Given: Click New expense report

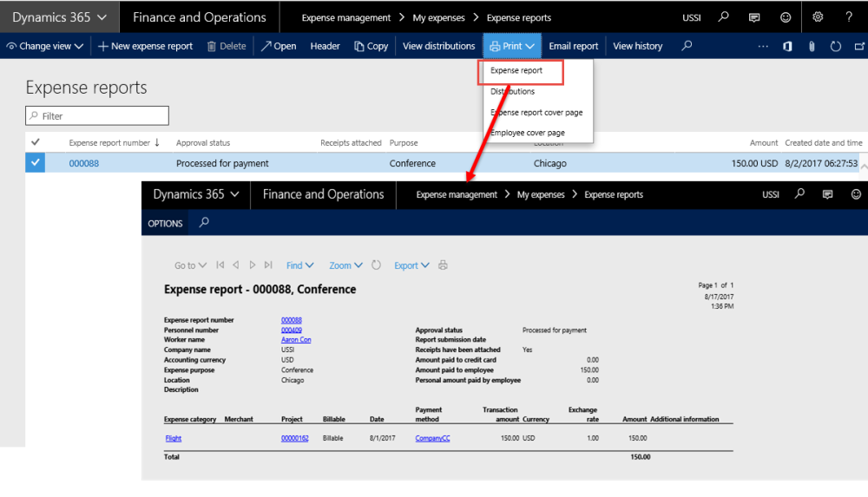Looking at the screenshot, I should tap(146, 46).
